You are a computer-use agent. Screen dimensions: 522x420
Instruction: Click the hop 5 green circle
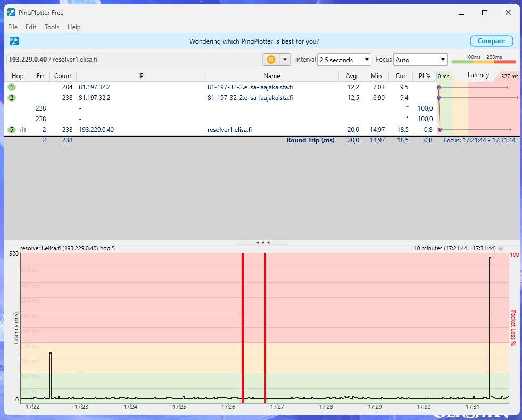click(12, 130)
